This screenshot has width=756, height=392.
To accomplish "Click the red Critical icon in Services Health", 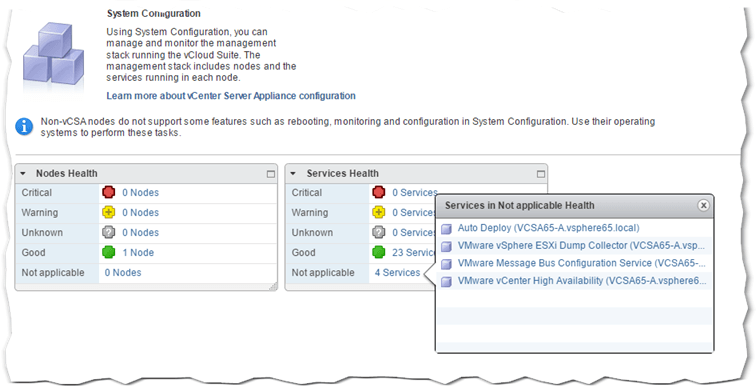I will 378,192.
